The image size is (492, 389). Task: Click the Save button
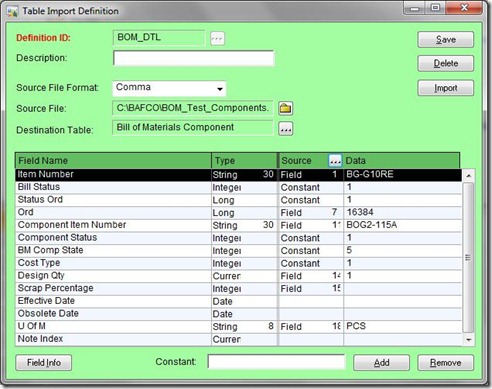tap(445, 40)
